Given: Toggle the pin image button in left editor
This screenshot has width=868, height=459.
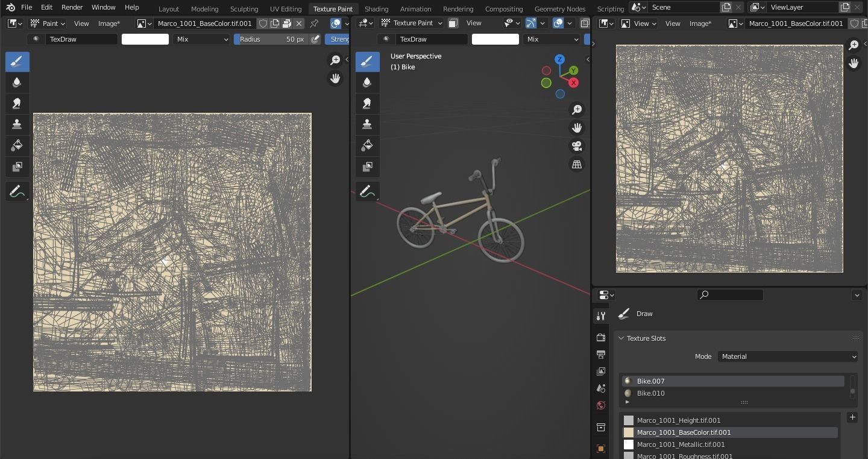Looking at the screenshot, I should [x=314, y=24].
